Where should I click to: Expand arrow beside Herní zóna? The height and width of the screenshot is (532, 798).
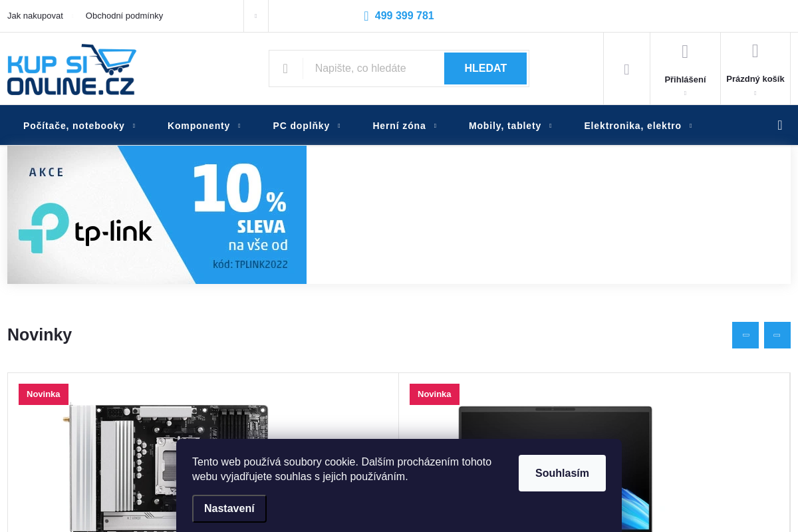click(436, 126)
